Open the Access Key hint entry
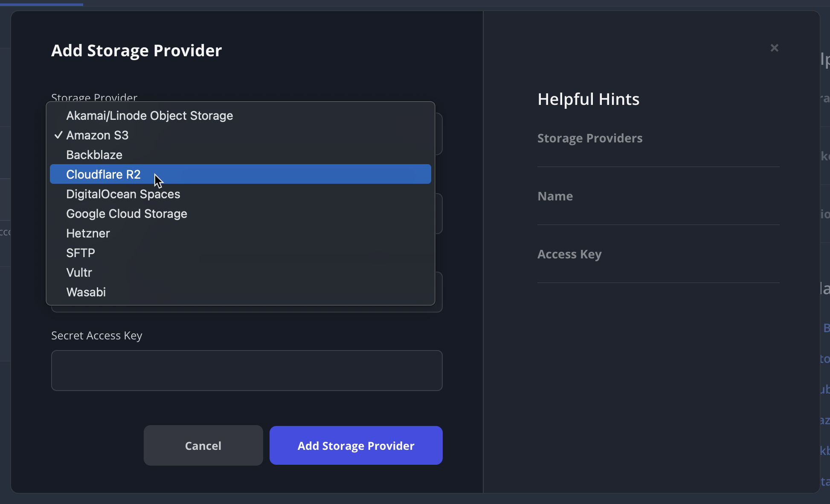The height and width of the screenshot is (504, 830). point(569,254)
